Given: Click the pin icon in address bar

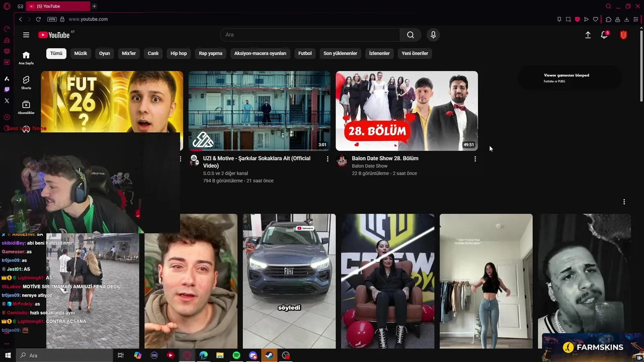Looking at the screenshot, I should click(x=559, y=19).
